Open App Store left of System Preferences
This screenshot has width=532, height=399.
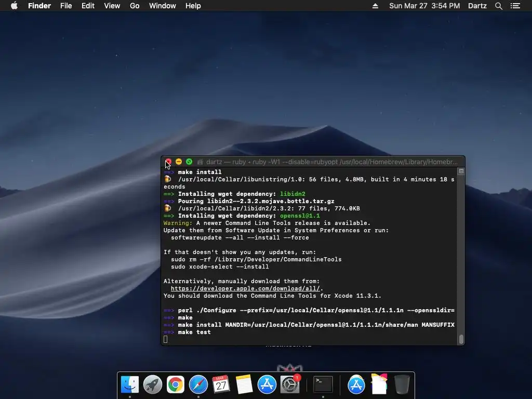267,385
